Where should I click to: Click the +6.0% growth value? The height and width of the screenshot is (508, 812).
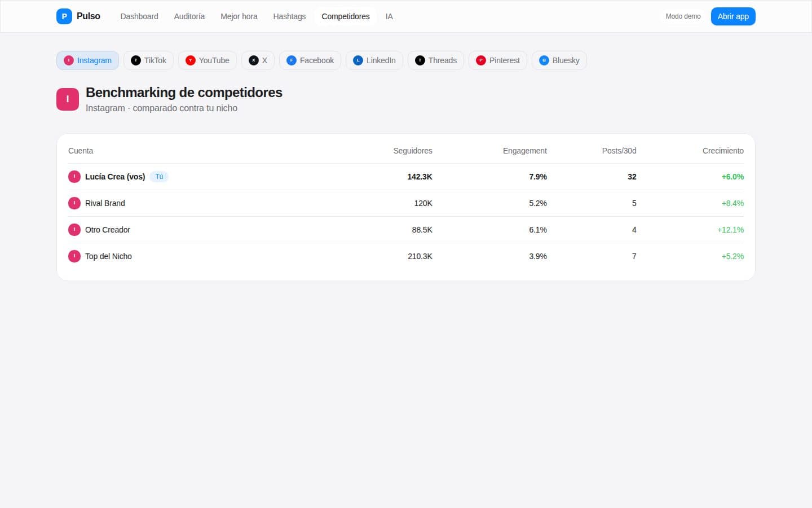pos(732,177)
